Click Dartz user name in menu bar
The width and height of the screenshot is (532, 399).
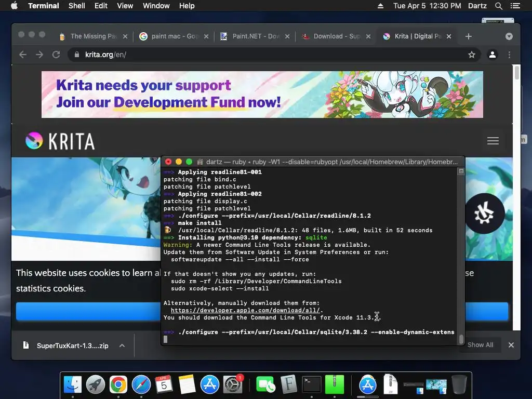(x=477, y=6)
